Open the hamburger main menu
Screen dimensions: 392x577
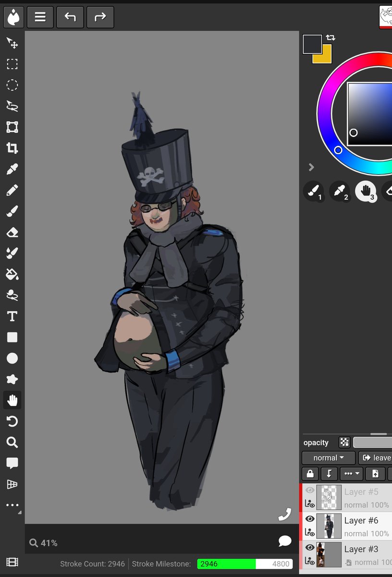(x=40, y=17)
